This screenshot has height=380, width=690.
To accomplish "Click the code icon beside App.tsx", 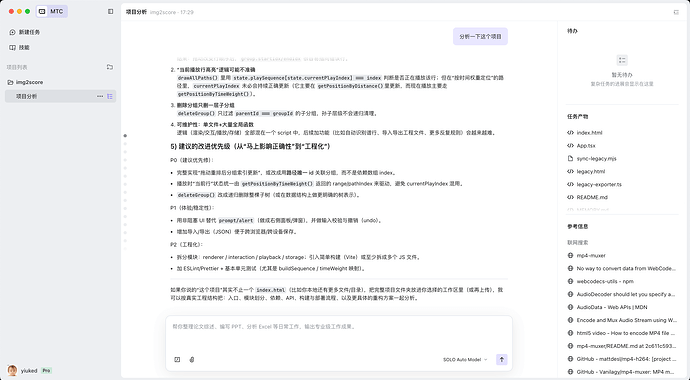I will pos(570,146).
